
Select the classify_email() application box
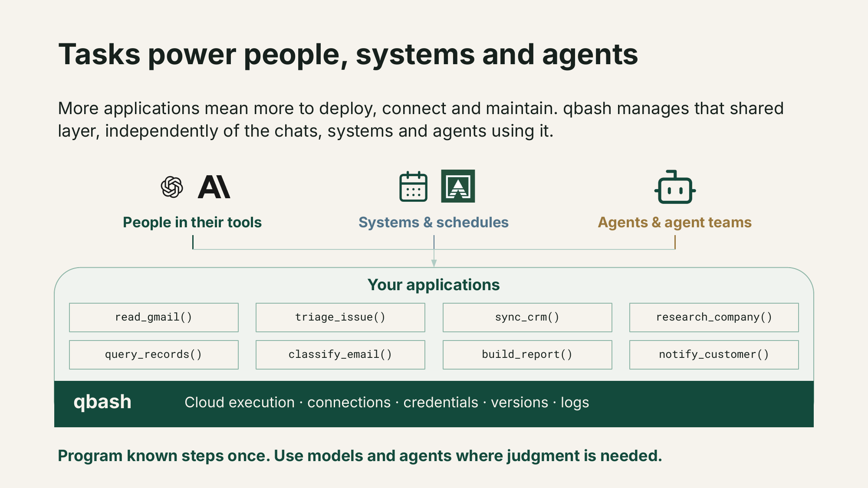(x=340, y=355)
